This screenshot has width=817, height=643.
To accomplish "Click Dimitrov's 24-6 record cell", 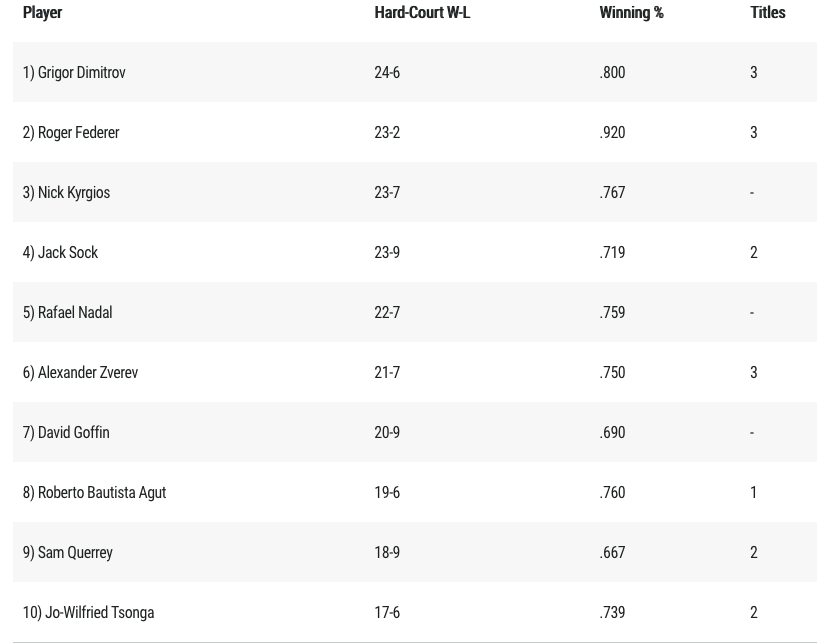I will pos(387,73).
